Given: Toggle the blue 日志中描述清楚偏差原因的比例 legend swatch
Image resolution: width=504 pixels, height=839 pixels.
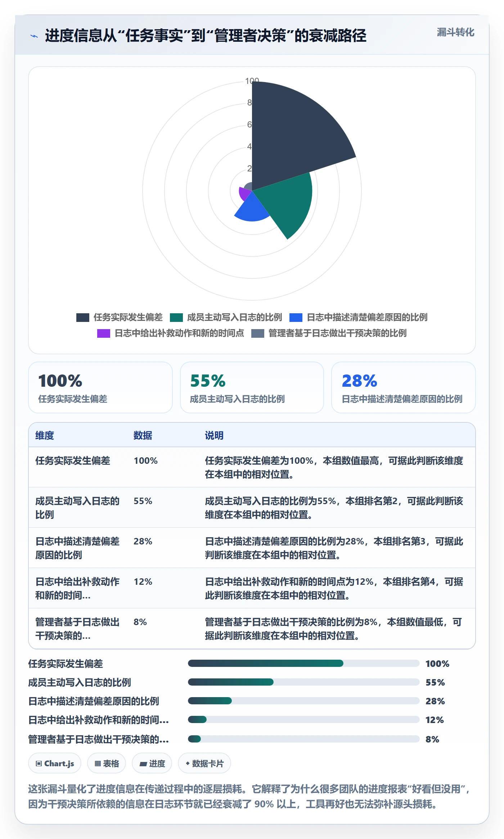Looking at the screenshot, I should point(296,317).
